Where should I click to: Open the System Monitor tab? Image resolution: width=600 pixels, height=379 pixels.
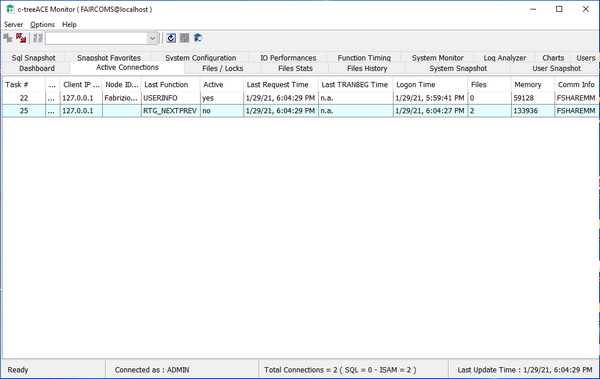(437, 58)
